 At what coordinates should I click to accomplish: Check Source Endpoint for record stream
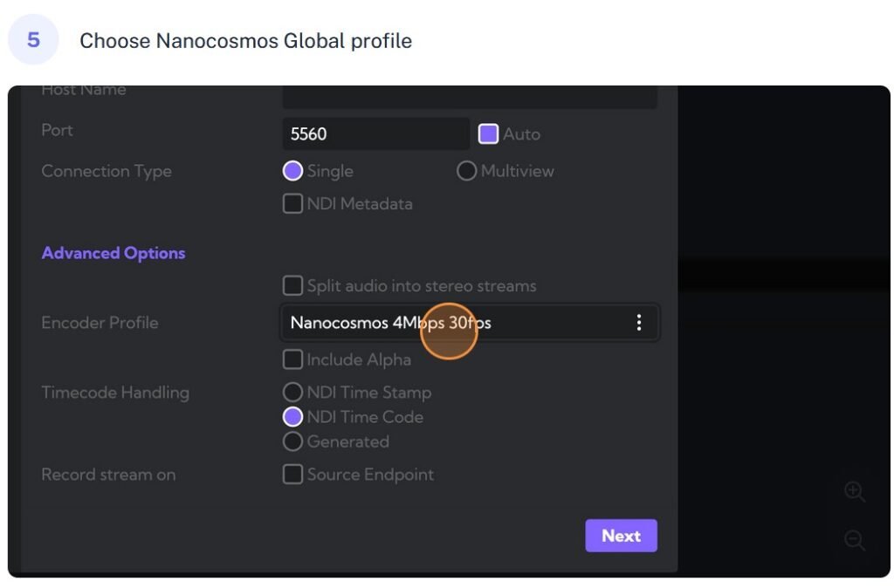292,474
